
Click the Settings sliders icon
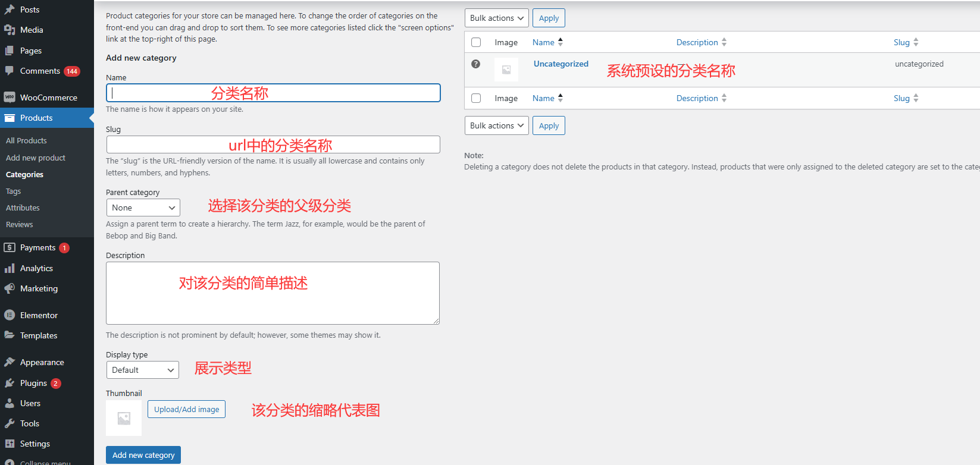[x=10, y=444]
